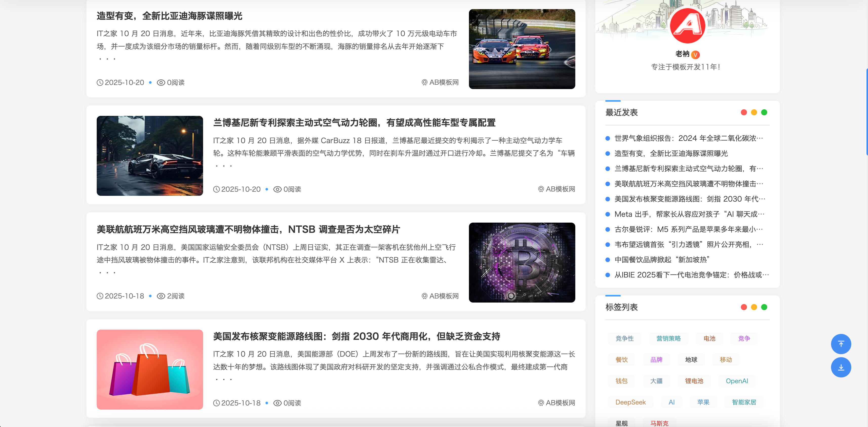
Task: Select the 电池 tag
Action: pos(709,338)
